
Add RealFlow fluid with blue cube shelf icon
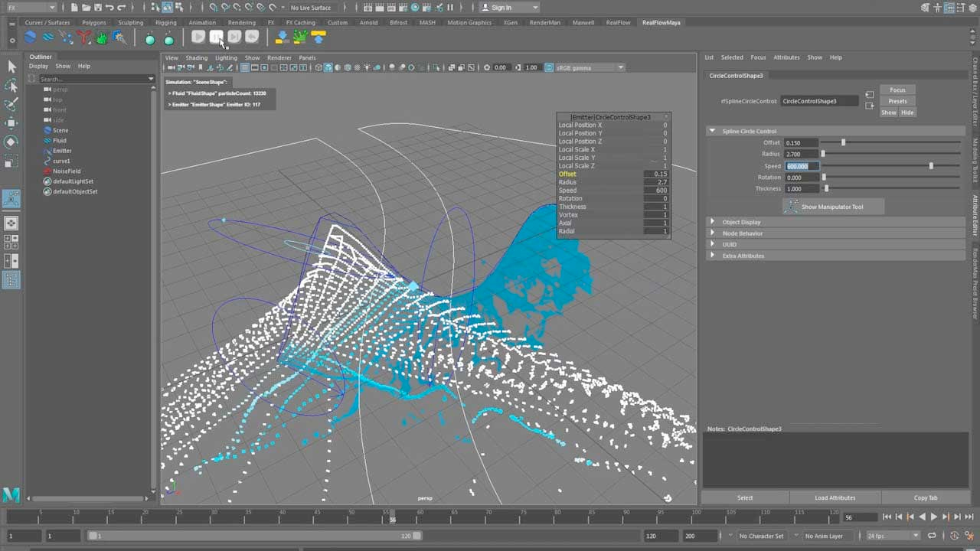click(x=30, y=37)
